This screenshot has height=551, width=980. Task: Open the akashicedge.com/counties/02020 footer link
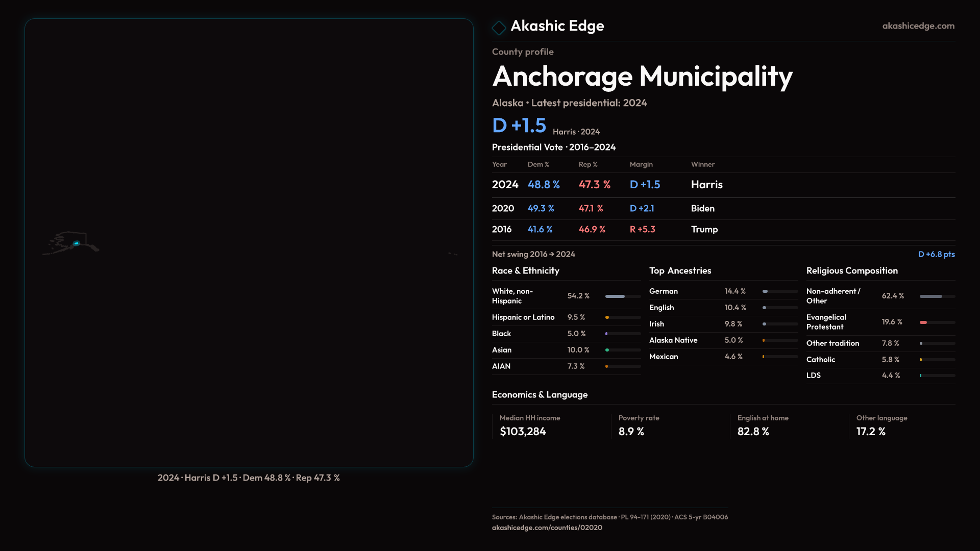point(547,528)
